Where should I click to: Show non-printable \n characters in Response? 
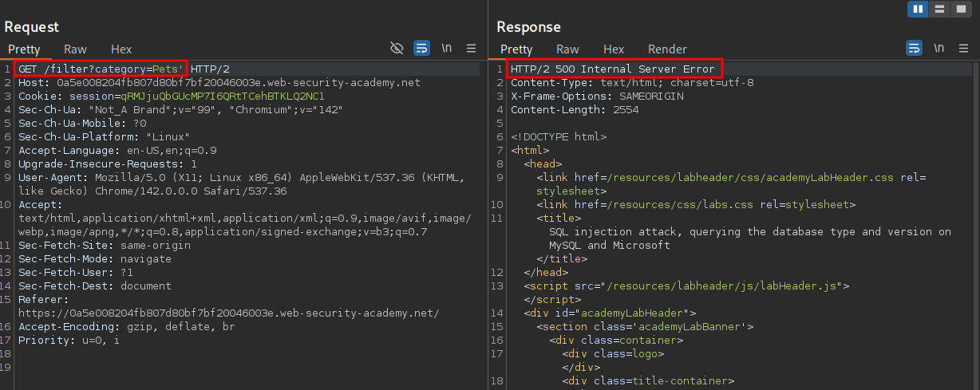[x=939, y=49]
